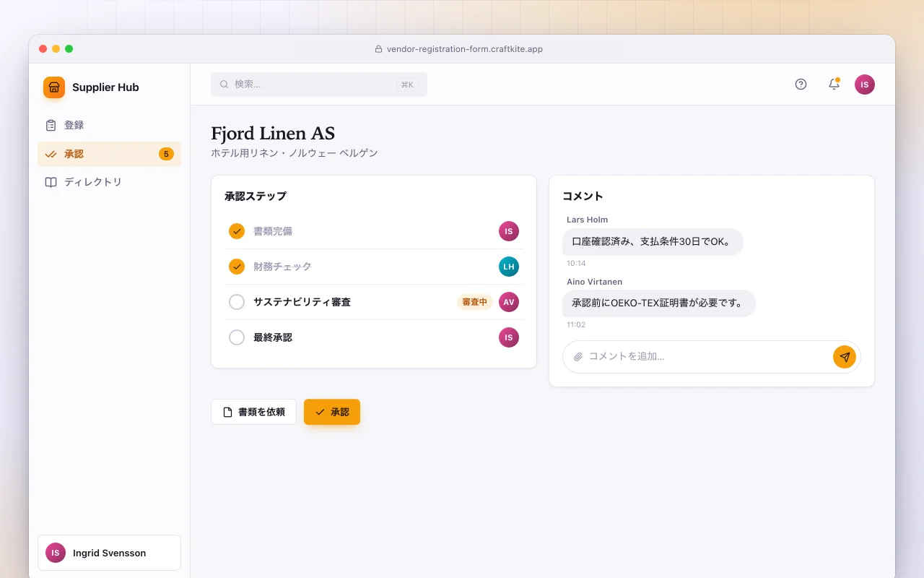The image size is (924, 578).
Task: Click the badge showing 5 on 承認
Action: pyautogui.click(x=166, y=154)
